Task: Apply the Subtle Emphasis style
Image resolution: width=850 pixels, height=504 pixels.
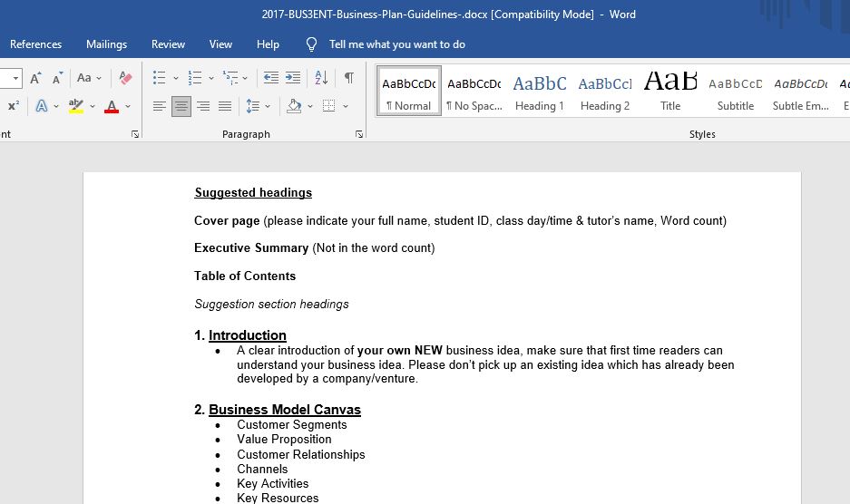Action: [x=801, y=91]
